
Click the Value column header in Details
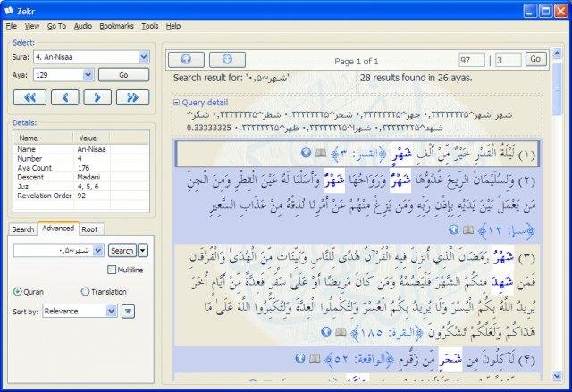tap(91, 138)
